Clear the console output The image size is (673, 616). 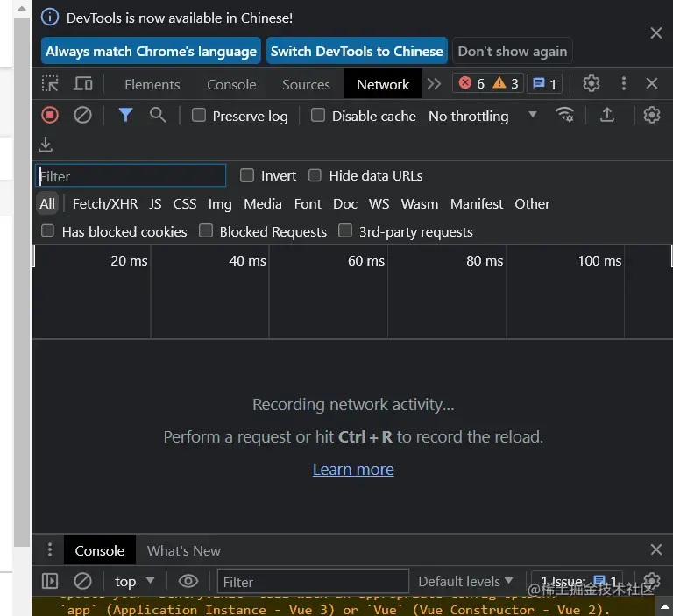pos(82,581)
